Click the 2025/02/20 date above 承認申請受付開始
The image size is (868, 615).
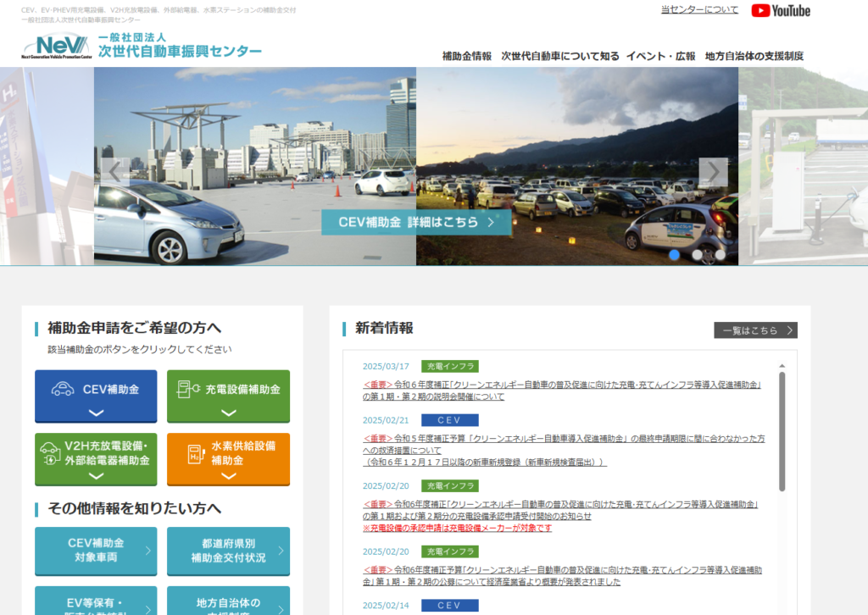(x=386, y=486)
